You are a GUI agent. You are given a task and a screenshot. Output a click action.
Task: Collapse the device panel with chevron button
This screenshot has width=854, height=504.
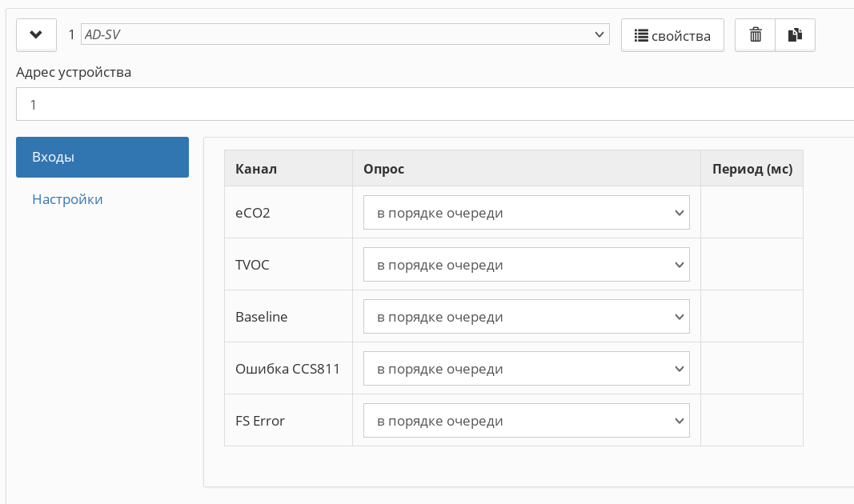(37, 35)
